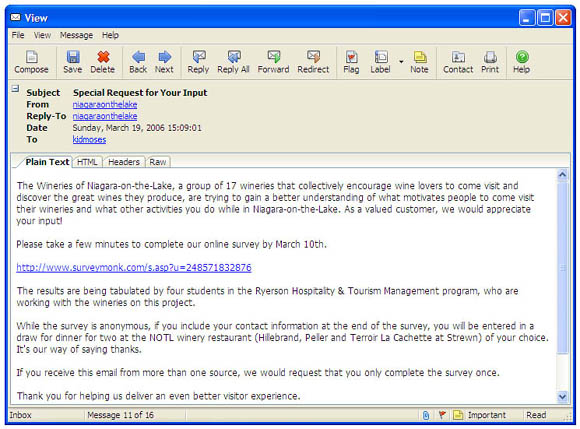Switch to the Headers tab
The height and width of the screenshot is (429, 580).
124,162
